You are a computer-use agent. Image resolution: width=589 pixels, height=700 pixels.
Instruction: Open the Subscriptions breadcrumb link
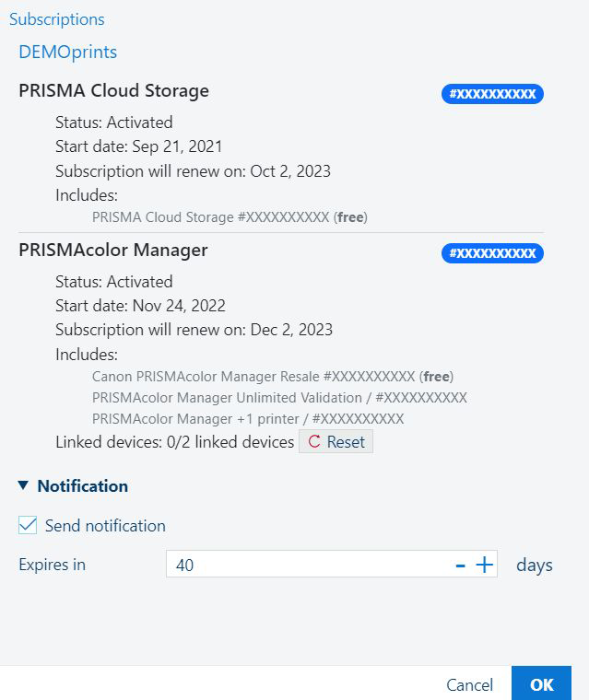coord(57,19)
